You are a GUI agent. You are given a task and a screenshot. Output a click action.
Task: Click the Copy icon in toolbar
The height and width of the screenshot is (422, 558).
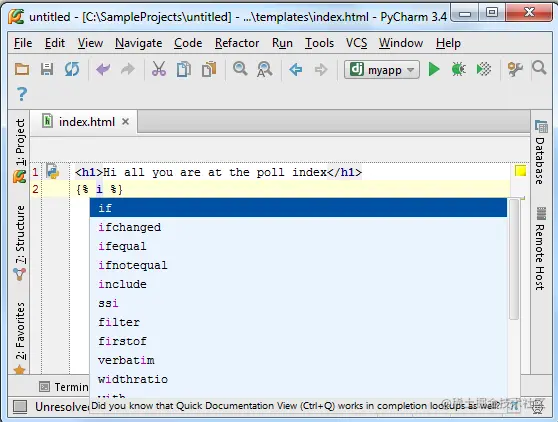pyautogui.click(x=184, y=69)
